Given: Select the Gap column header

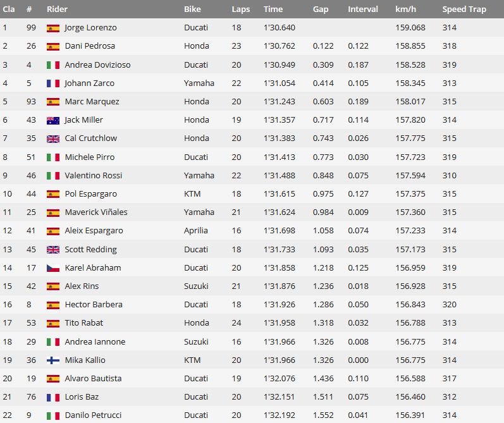Looking at the screenshot, I should tap(321, 9).
